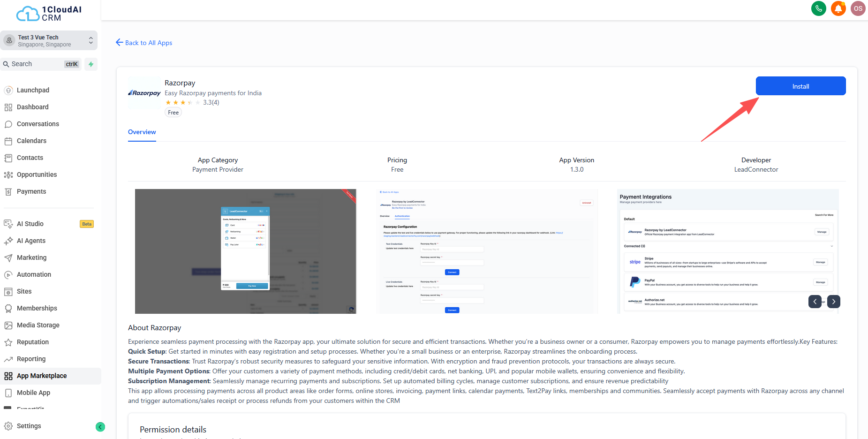868x439 pixels.
Task: Go back to All Apps
Action: pos(144,43)
